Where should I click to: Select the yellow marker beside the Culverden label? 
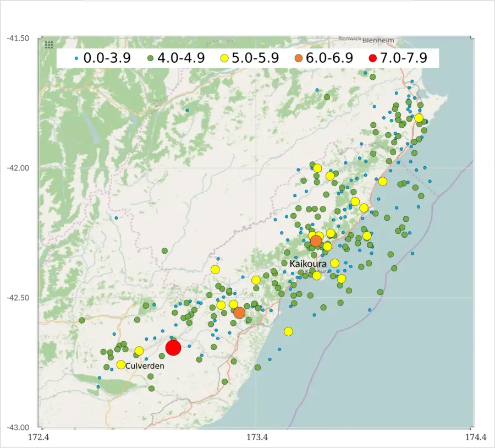point(120,364)
